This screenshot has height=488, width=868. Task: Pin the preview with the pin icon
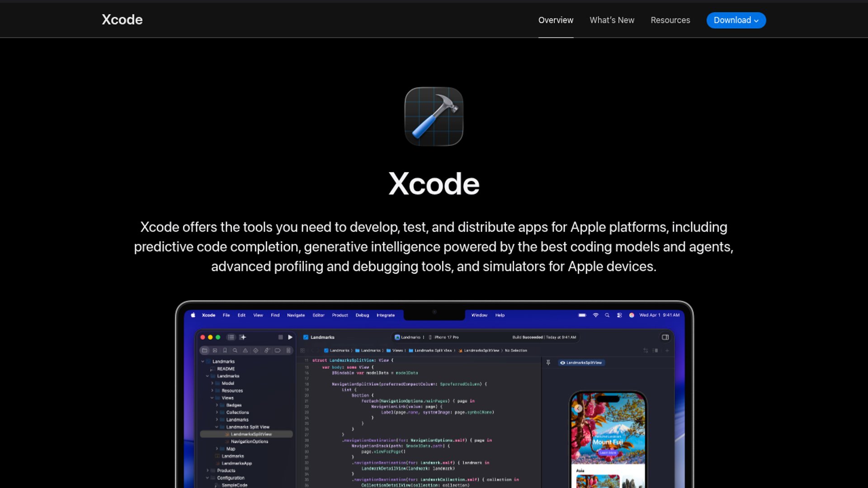(548, 362)
